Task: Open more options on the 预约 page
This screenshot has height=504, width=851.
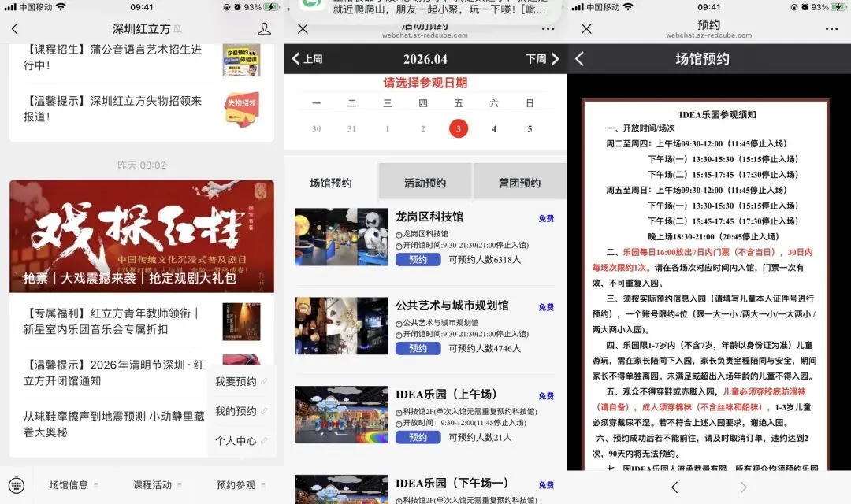Action: click(831, 29)
